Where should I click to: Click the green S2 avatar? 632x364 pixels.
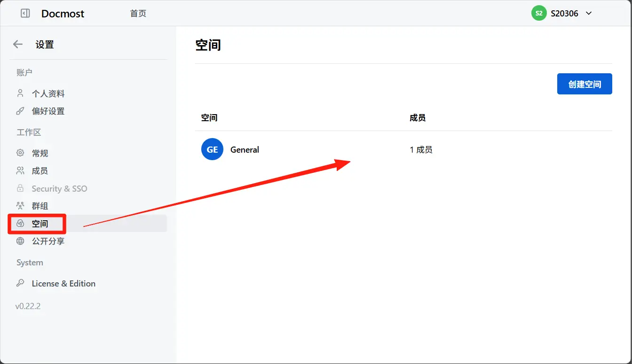(x=539, y=14)
